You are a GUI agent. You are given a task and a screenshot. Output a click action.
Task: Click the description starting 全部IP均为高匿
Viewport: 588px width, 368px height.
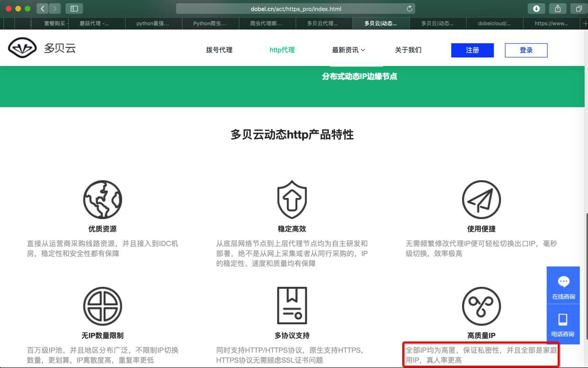(x=481, y=355)
